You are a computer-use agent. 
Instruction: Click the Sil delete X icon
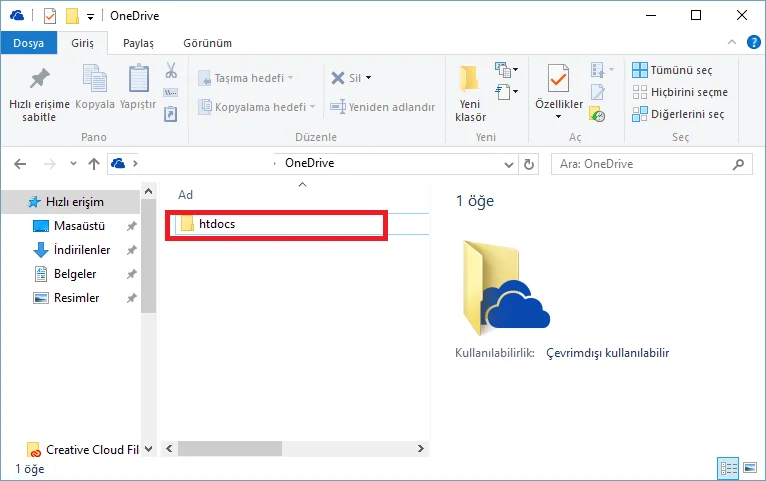pyautogui.click(x=338, y=78)
